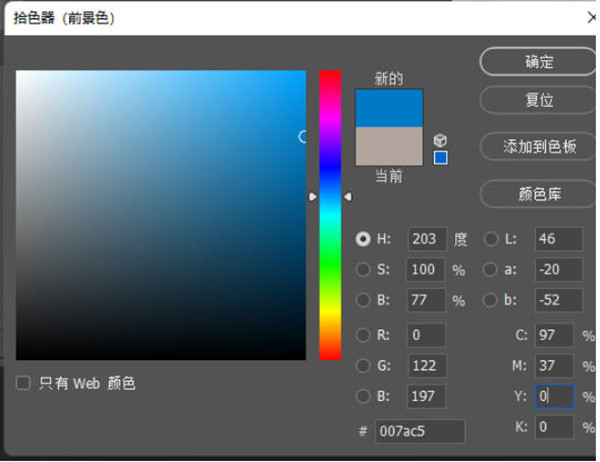Select the L lightness radio button

(491, 239)
